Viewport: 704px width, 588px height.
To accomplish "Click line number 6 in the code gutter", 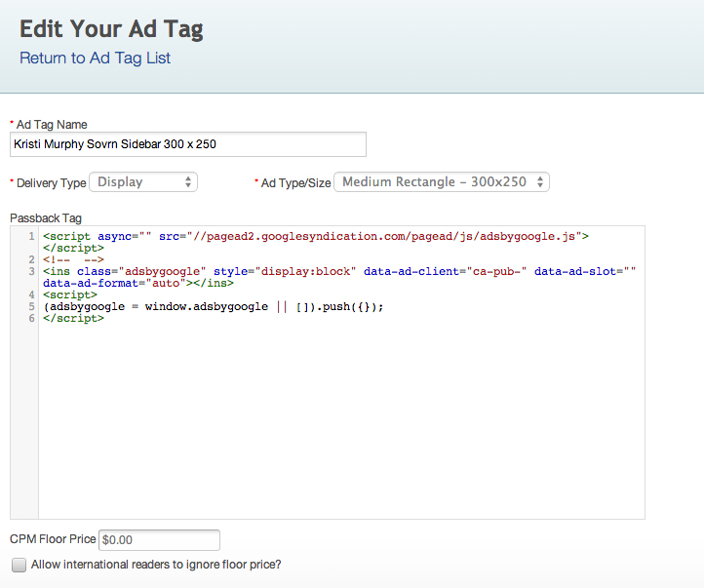I will (x=31, y=318).
